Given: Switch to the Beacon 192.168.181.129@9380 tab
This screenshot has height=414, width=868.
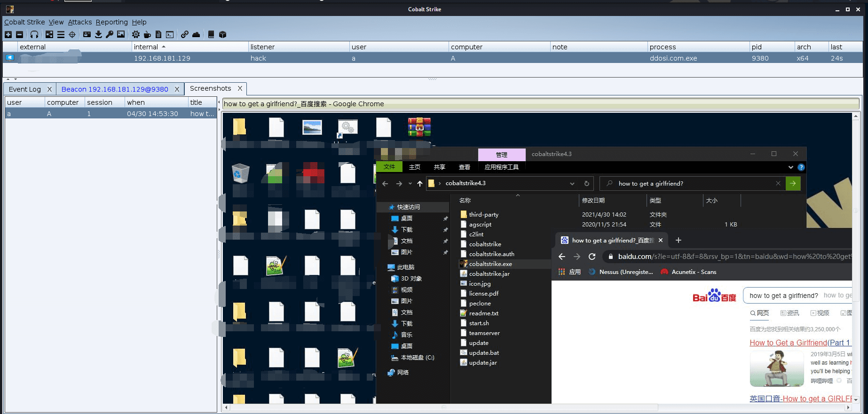Looking at the screenshot, I should pos(115,89).
